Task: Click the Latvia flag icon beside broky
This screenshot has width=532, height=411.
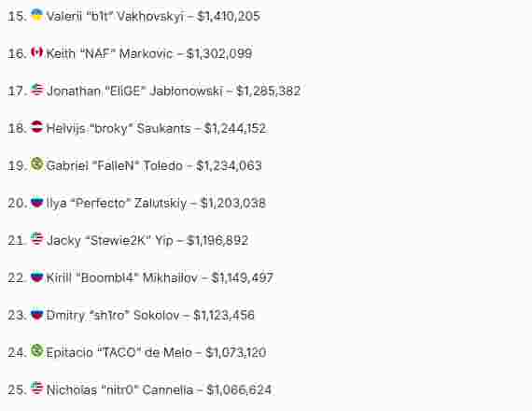Action: tap(36, 127)
